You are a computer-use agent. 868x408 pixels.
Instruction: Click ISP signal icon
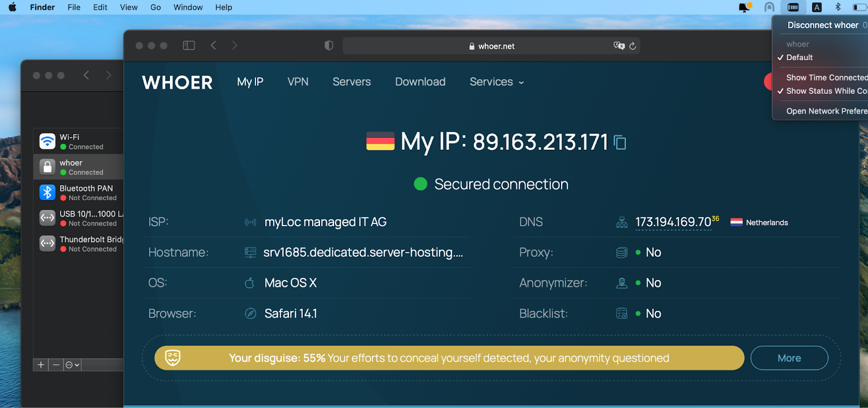point(251,222)
